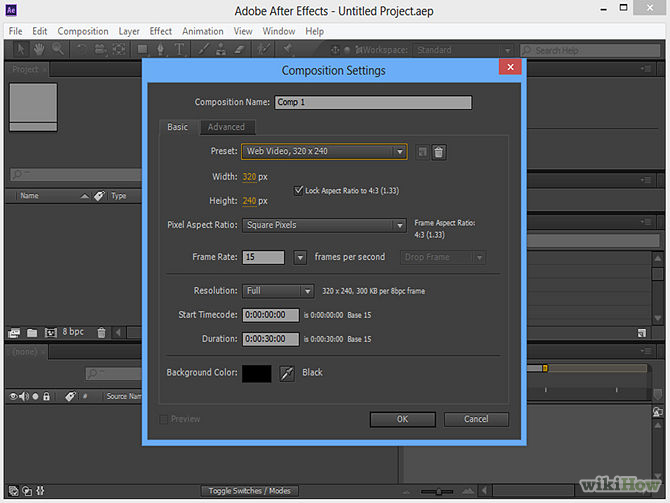Switch to the Advanced tab
The height and width of the screenshot is (503, 670).
226,127
